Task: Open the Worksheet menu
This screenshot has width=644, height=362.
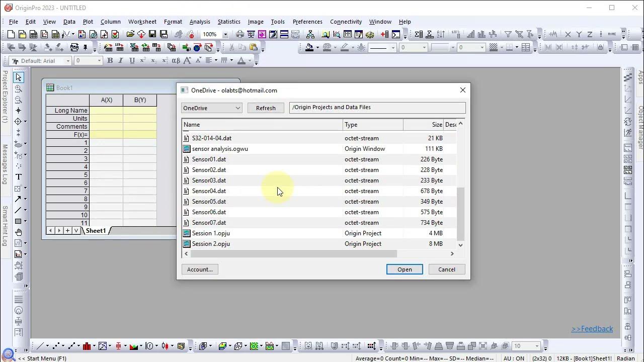Action: [x=142, y=22]
